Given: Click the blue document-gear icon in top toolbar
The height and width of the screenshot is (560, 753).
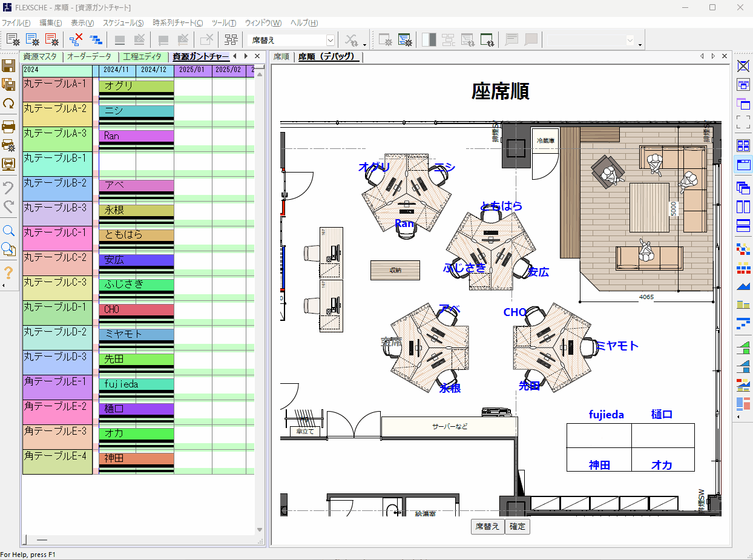Looking at the screenshot, I should pos(33,40).
